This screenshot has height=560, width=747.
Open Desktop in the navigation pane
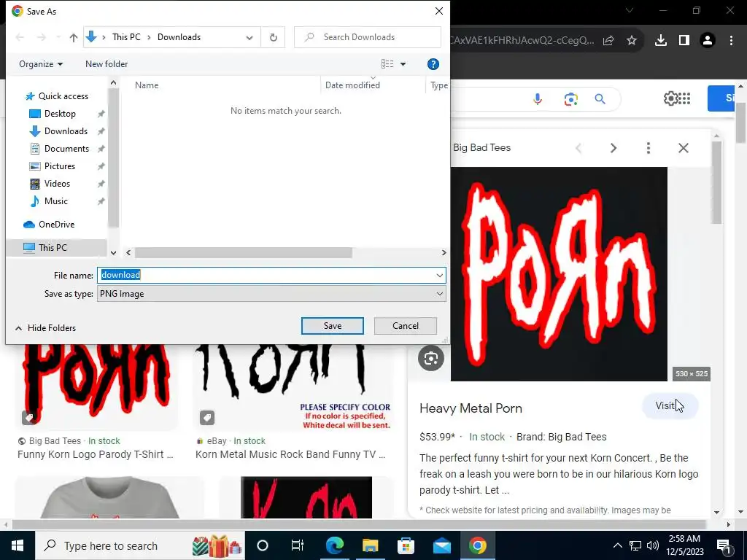(x=60, y=114)
